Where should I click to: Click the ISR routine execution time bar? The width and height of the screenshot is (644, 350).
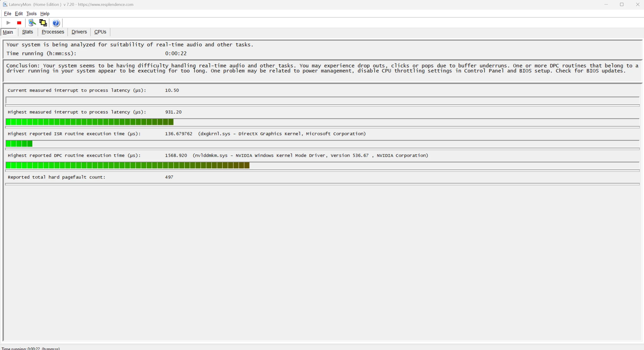click(x=322, y=144)
